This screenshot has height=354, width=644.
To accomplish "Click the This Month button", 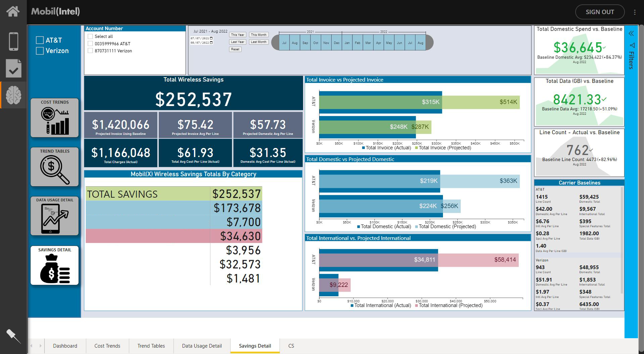I will 259,35.
